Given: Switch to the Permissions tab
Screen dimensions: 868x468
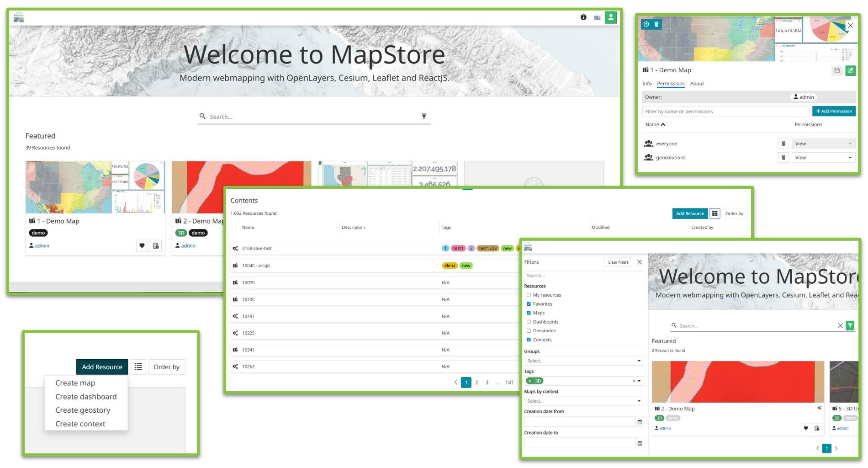Looking at the screenshot, I should point(670,84).
